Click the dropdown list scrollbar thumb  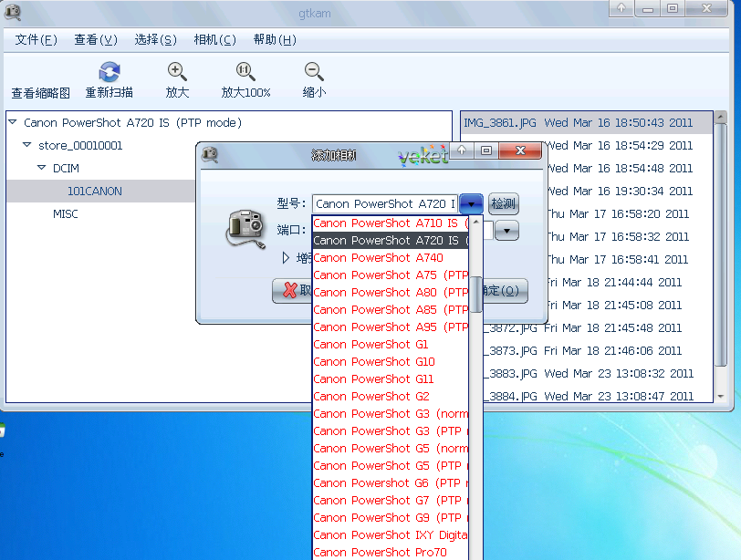[476, 295]
